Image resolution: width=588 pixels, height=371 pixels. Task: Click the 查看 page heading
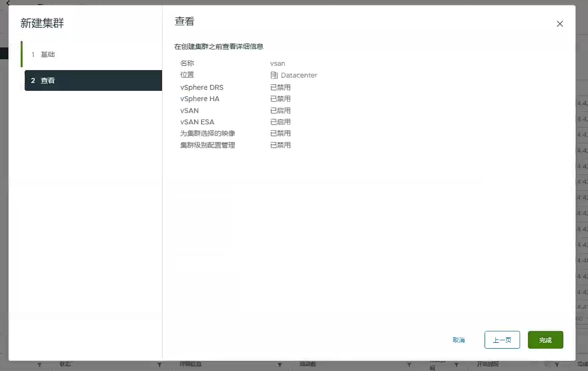click(184, 21)
